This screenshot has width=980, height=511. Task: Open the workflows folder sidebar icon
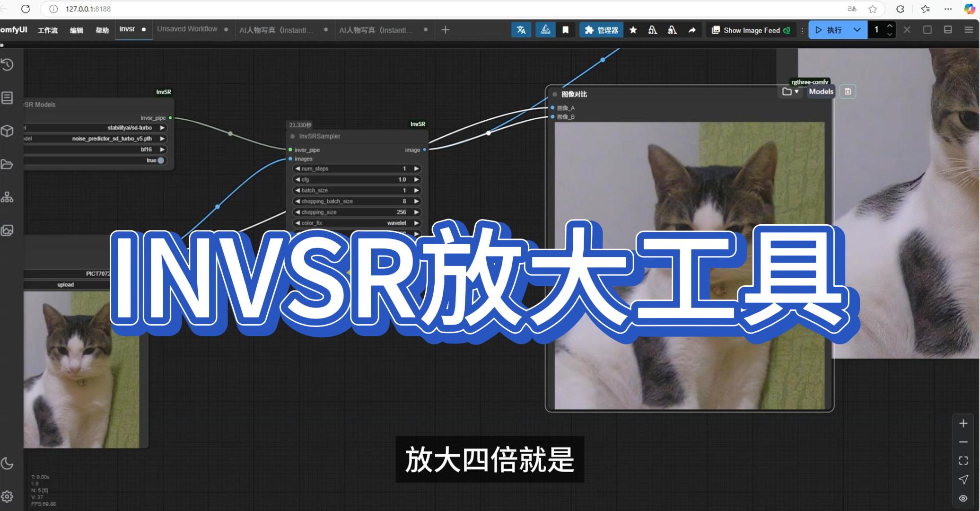point(7,164)
